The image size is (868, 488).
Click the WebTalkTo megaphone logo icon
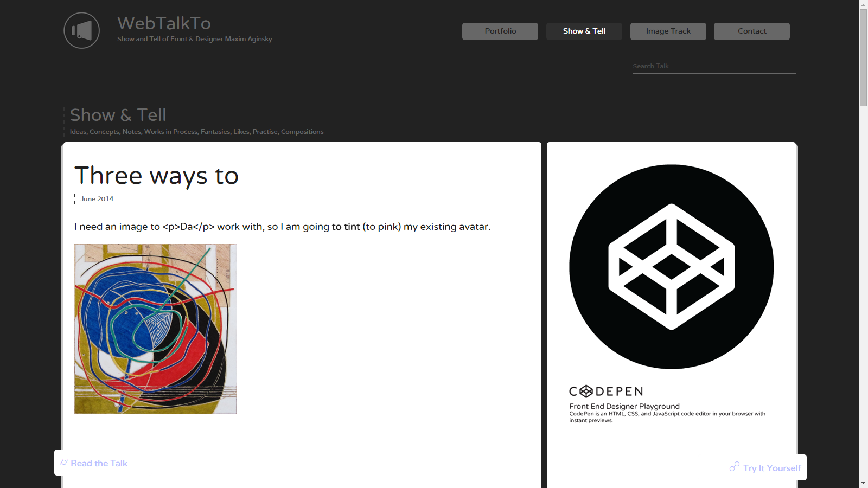click(x=81, y=30)
